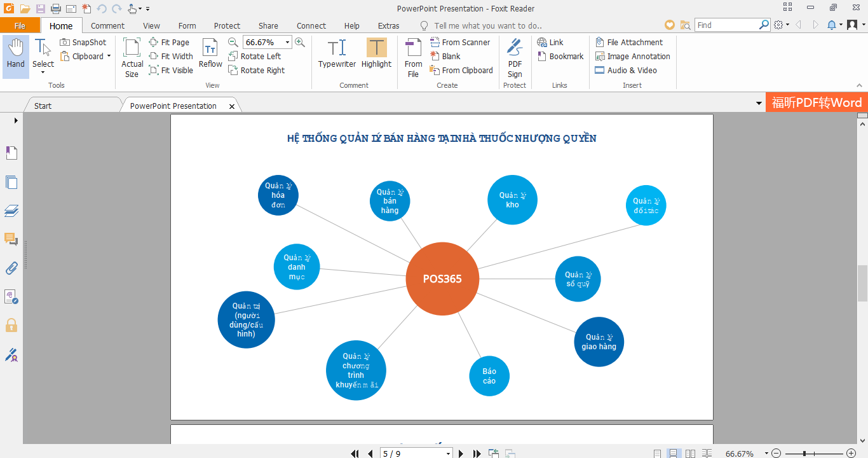This screenshot has width=868, height=458.
Task: Expand the left navigation panel arrow
Action: point(16,120)
